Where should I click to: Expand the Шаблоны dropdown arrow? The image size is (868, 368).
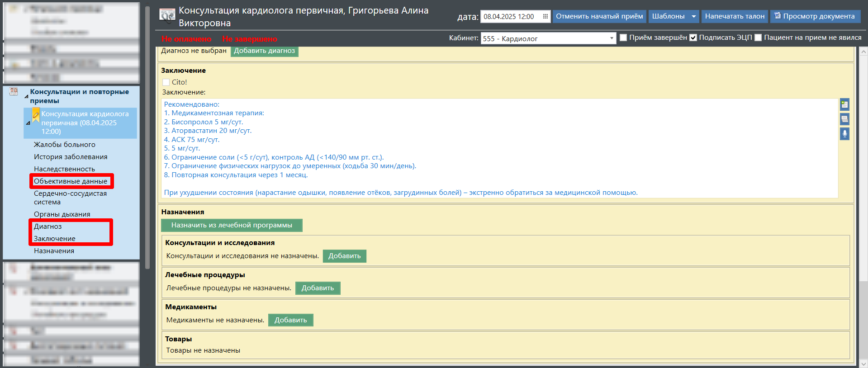693,17
